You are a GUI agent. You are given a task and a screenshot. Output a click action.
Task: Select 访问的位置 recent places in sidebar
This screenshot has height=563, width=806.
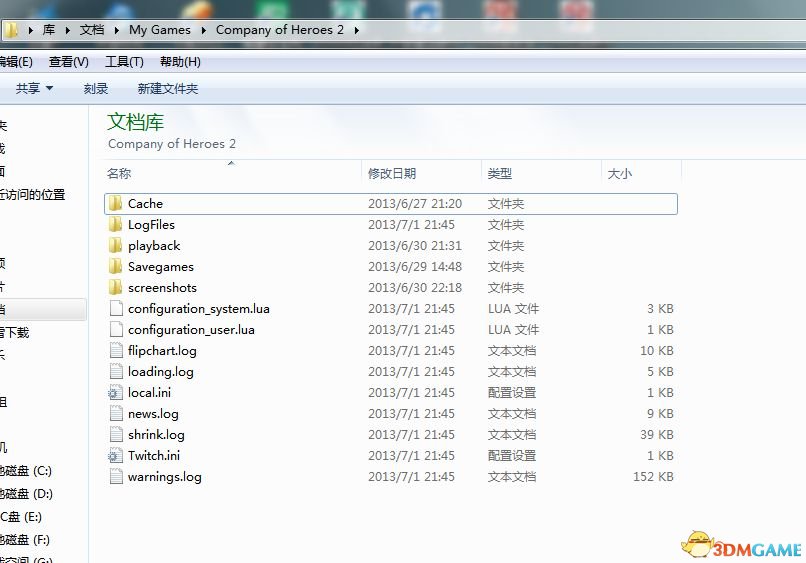[33, 195]
